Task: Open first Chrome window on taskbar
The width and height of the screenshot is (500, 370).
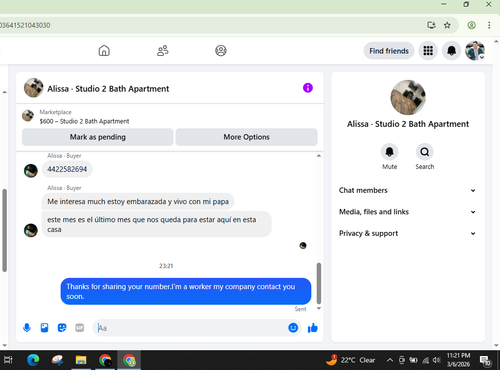Action: click(x=105, y=360)
